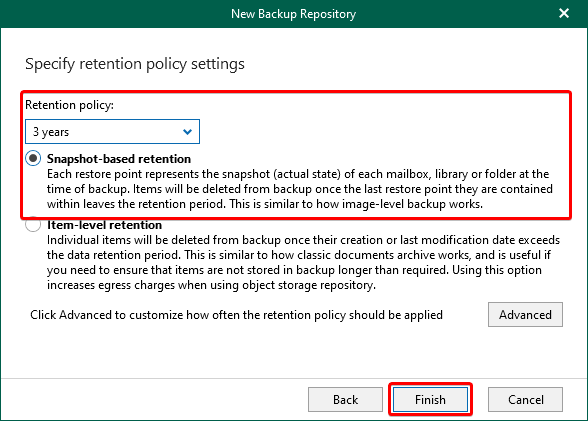Click the image-level backup comparison sentence
Screen dimensions: 588x421
356,204
